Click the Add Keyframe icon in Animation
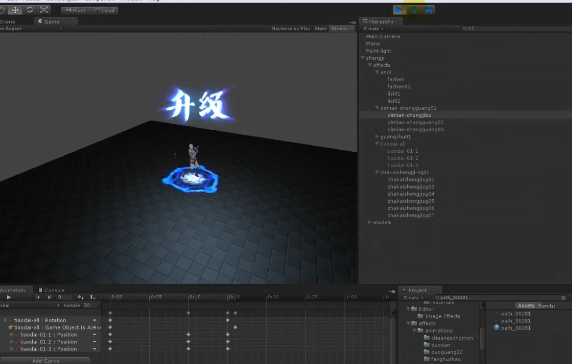Image resolution: width=572 pixels, height=364 pixels. (x=81, y=298)
